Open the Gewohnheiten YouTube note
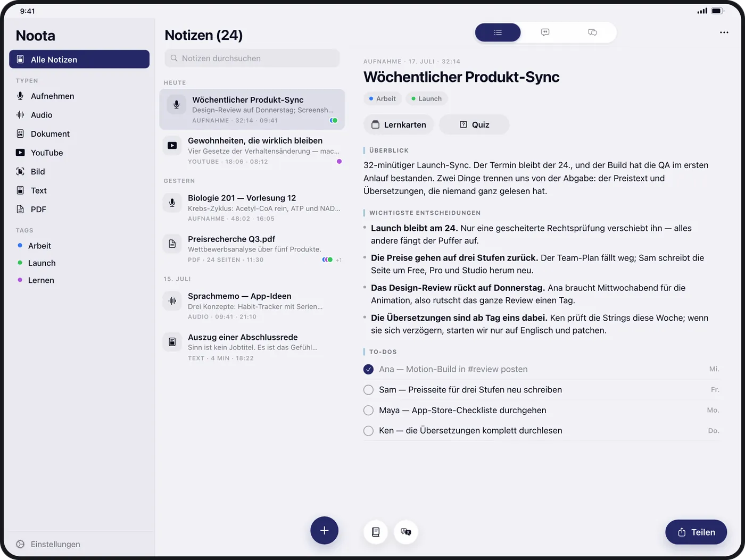 click(252, 151)
